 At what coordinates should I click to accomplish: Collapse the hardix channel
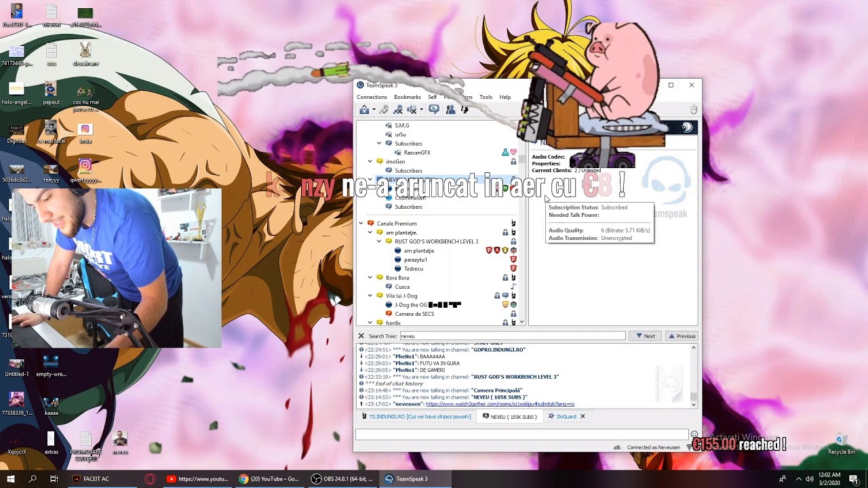370,323
